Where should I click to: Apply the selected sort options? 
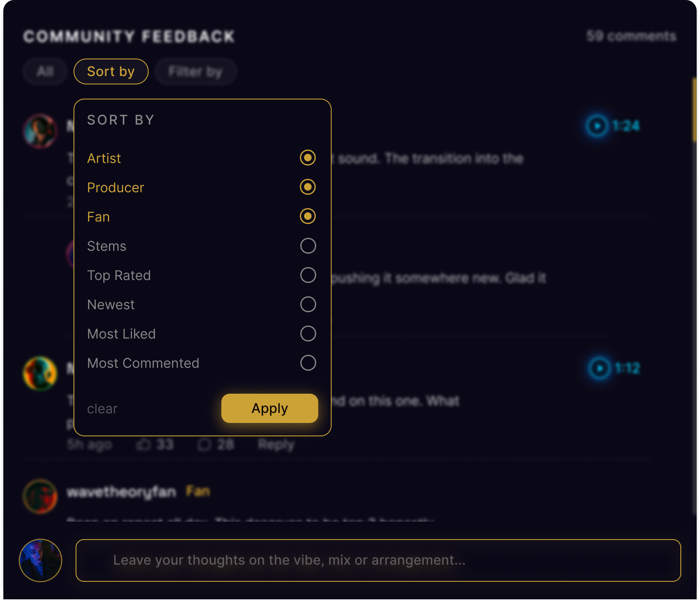(270, 408)
